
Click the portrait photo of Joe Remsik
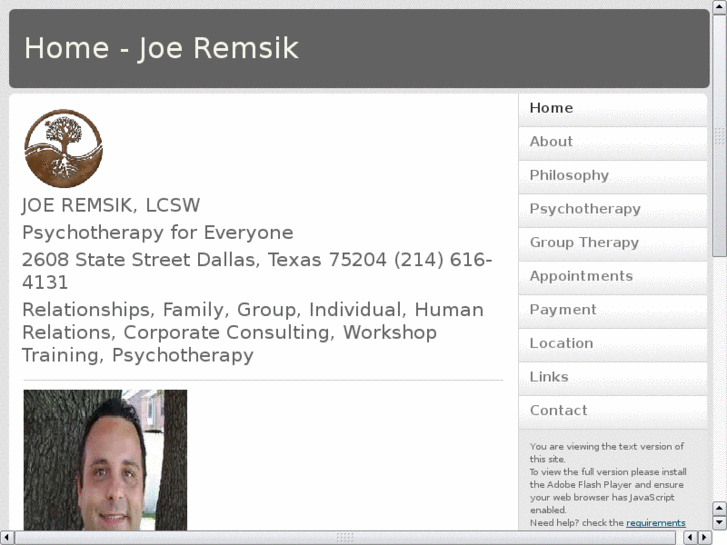click(105, 460)
